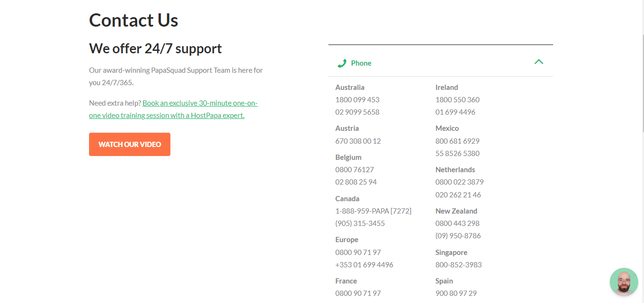Dial the Europe number 0800 90 71 97
Screen dimensions: 644x303
pos(358,252)
